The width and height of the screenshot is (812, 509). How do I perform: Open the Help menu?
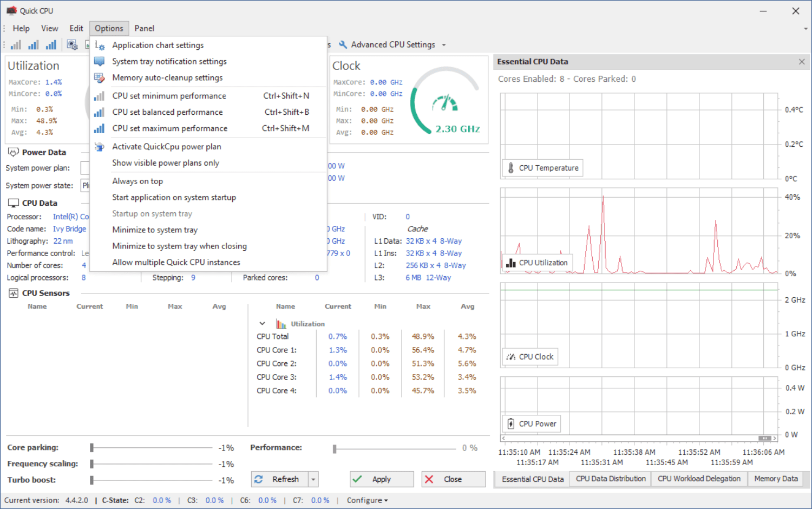[21, 28]
